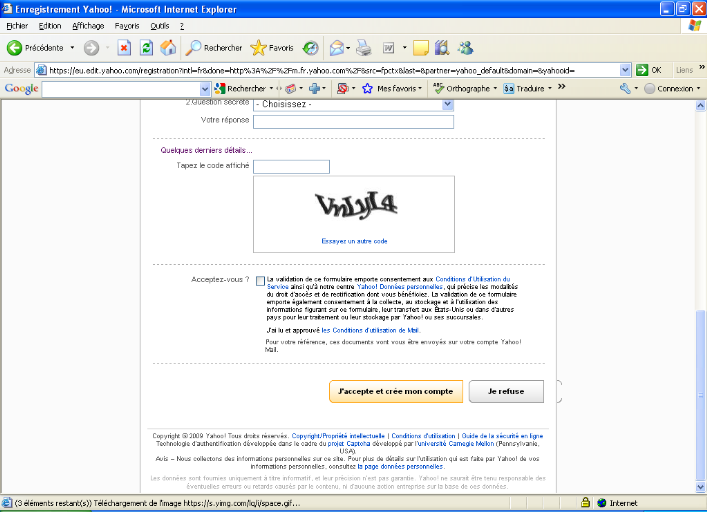This screenshot has height=512, width=707.
Task: Click Google toolbar Rechercher button
Action: click(x=240, y=88)
